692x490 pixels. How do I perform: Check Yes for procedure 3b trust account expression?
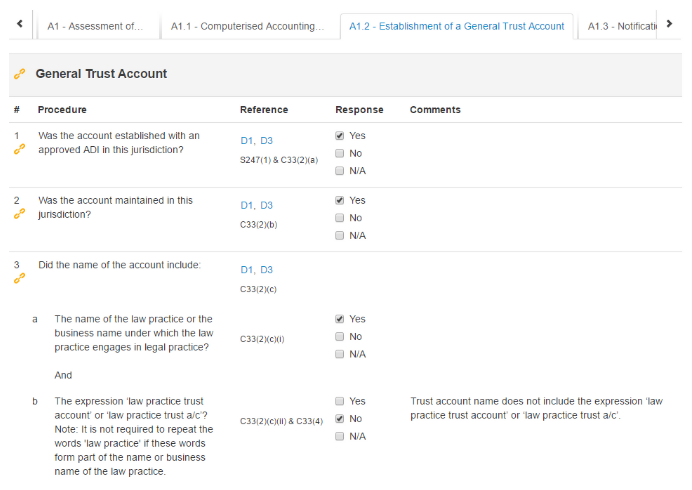pyautogui.click(x=340, y=401)
